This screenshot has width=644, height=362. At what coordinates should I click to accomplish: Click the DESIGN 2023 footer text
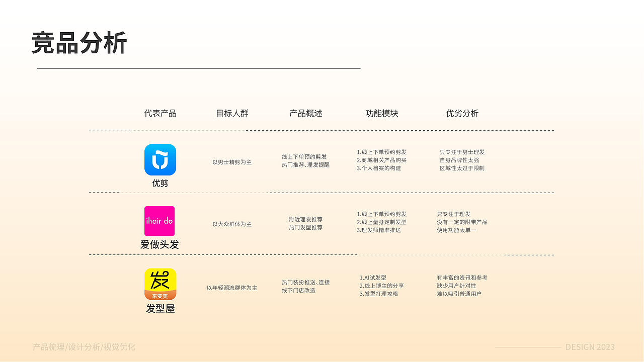(590, 347)
